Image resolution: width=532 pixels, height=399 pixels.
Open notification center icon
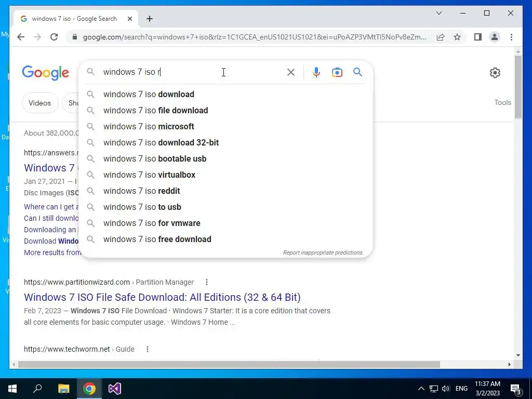tap(516, 389)
